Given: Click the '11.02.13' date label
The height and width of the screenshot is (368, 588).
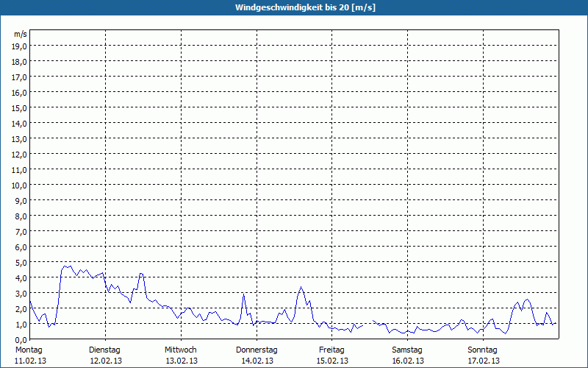Looking at the screenshot, I should [30, 361].
